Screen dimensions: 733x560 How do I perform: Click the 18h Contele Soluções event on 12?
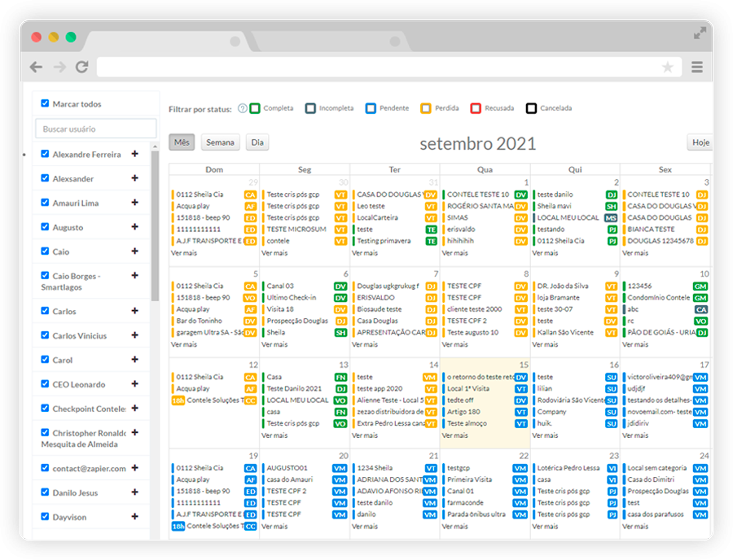click(x=214, y=400)
